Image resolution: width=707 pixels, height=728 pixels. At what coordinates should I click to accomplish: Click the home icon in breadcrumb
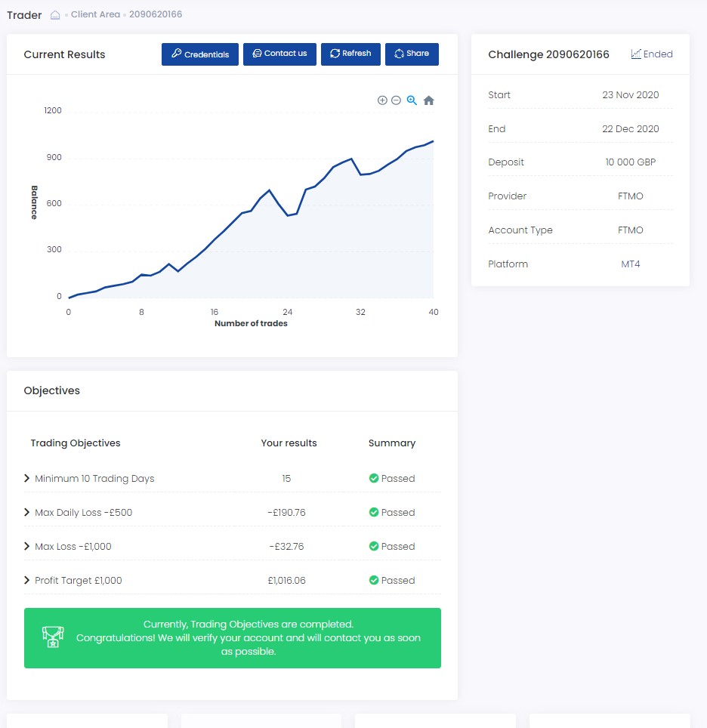coord(55,15)
